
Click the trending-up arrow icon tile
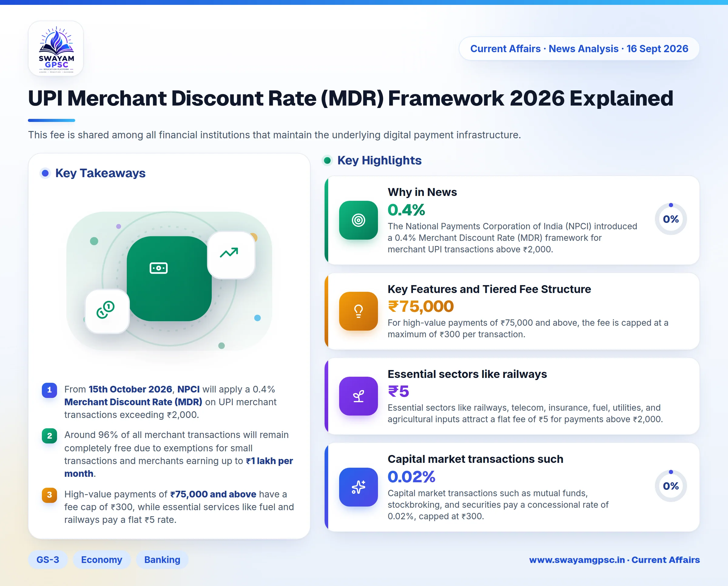pyautogui.click(x=231, y=255)
